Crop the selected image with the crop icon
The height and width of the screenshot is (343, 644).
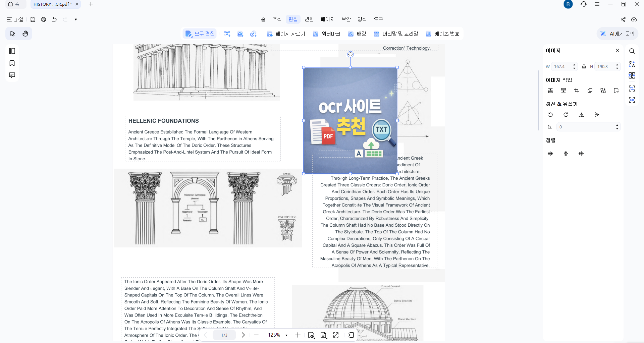tap(577, 91)
